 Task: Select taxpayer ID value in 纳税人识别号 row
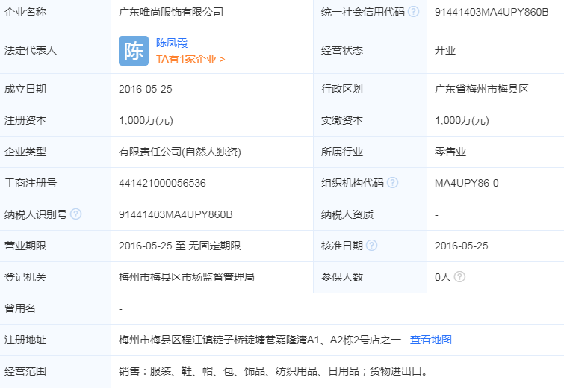point(176,214)
